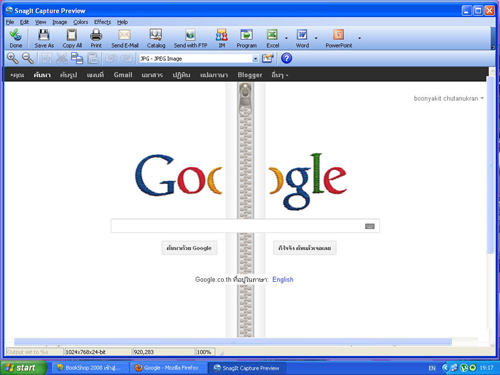Zoom out with the minus magnifier
The width and height of the screenshot is (500, 375).
pyautogui.click(x=28, y=58)
